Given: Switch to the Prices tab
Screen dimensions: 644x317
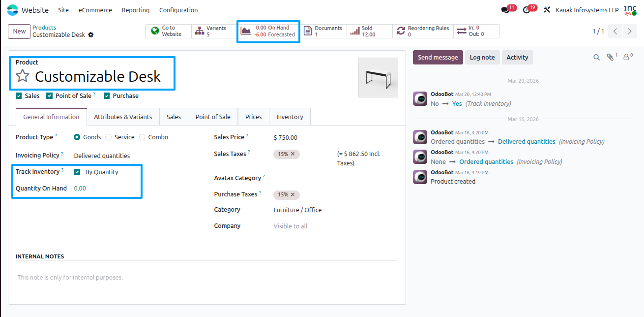Looking at the screenshot, I should click(254, 117).
